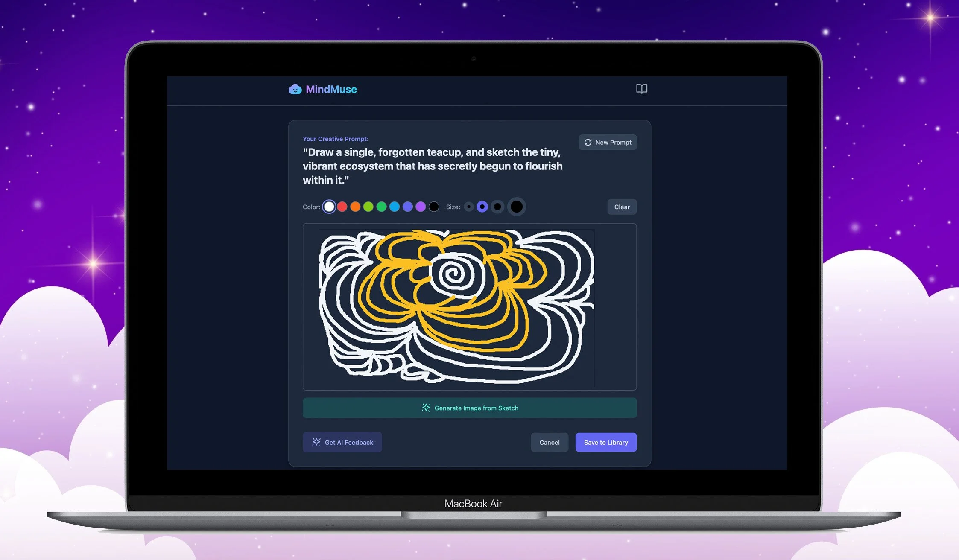Generate Image from Sketch

click(470, 408)
